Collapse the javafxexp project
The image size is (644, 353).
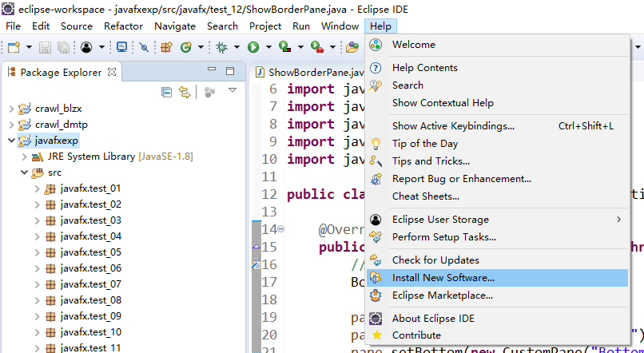click(x=11, y=141)
